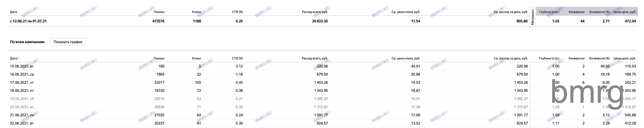Image resolution: width=644 pixels, height=128 pixels.
Task: Click the sort arrow next to Дата
Action: point(18,59)
